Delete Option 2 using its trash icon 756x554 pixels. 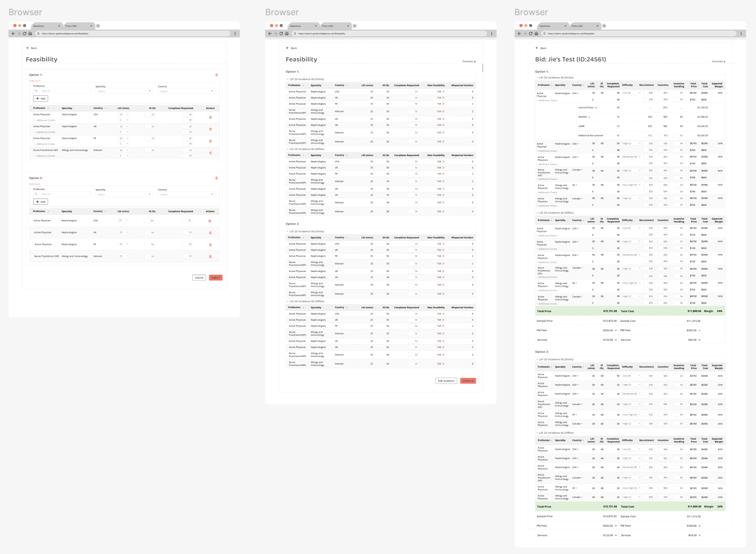[x=217, y=178]
